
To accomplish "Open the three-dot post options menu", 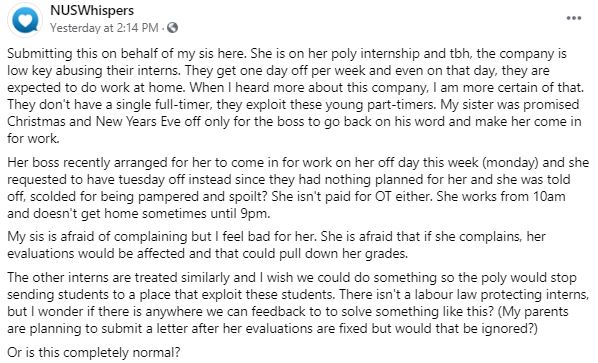I will (x=574, y=18).
